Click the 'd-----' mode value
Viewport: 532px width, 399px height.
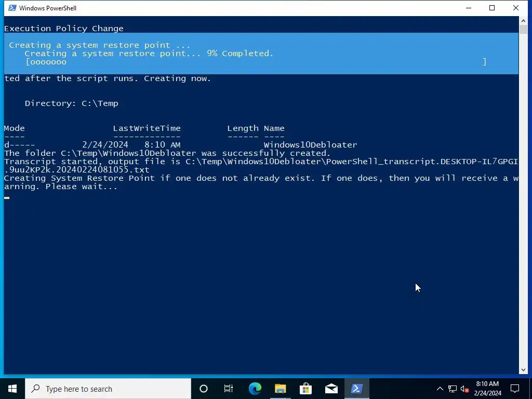[x=19, y=145]
